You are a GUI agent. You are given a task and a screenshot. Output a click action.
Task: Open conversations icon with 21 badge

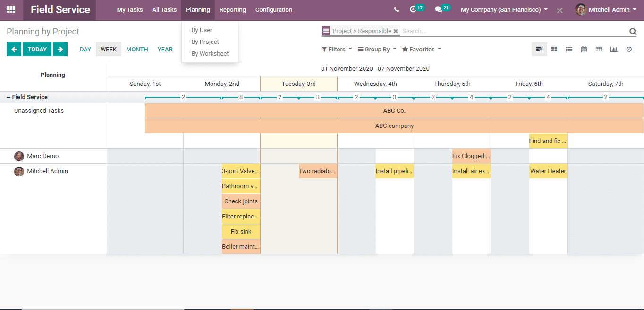click(x=439, y=9)
